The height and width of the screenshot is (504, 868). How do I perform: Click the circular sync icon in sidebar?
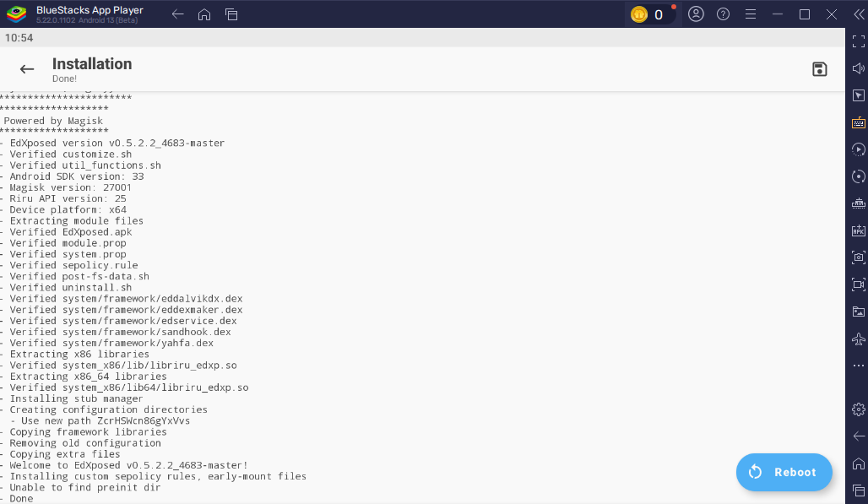[859, 176]
